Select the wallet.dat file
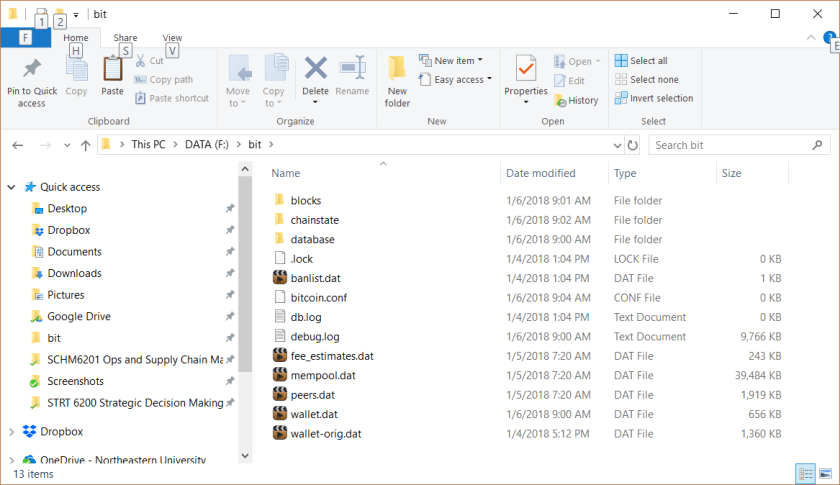The image size is (840, 485). [x=313, y=414]
